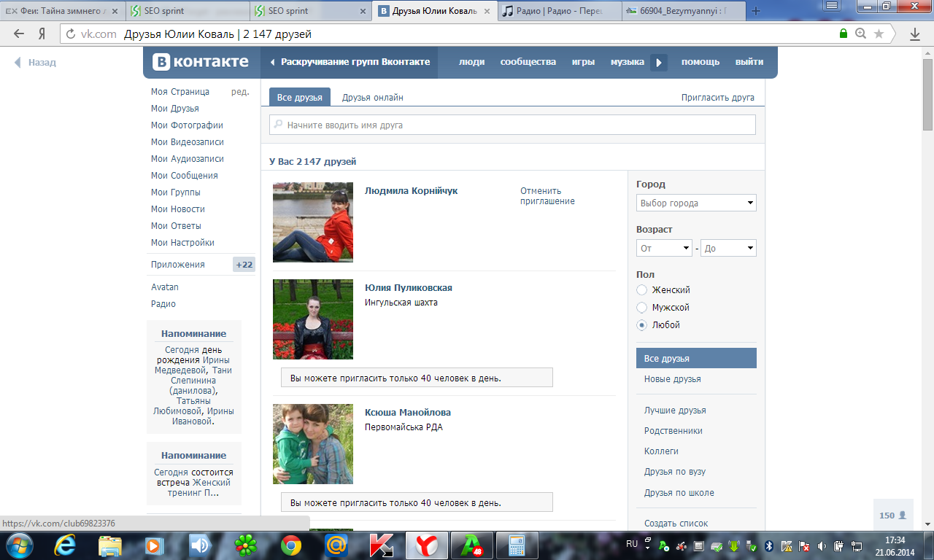The height and width of the screenshot is (560, 934).
Task: Open a new browser tab with the plus
Action: [756, 11]
